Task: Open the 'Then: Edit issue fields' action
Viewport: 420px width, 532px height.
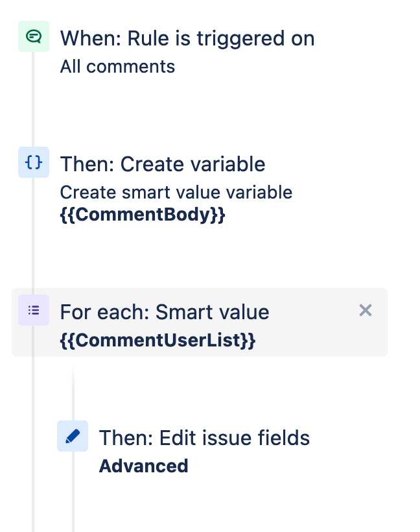Action: click(x=204, y=438)
